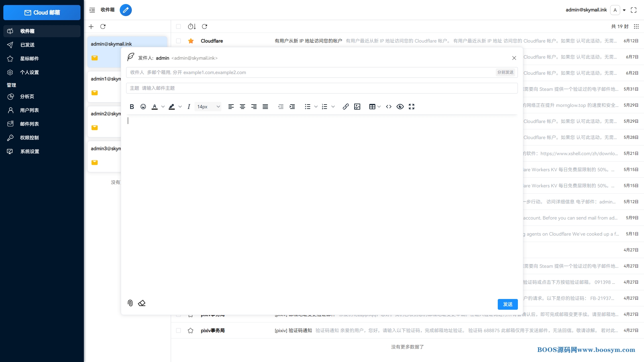Click the blue 发送 send button

pos(507,304)
